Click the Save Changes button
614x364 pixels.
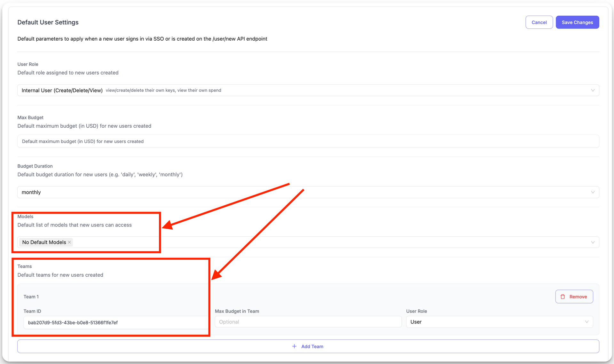[x=577, y=22]
